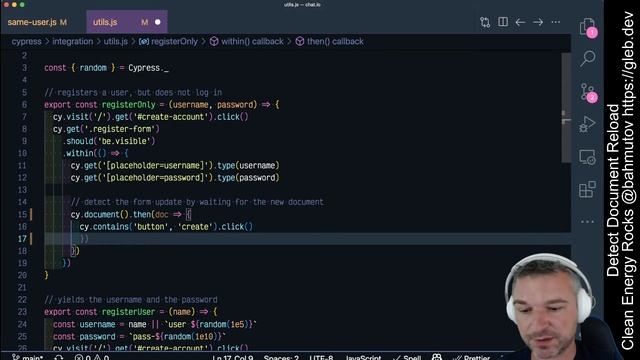The image size is (640, 360).
Task: Select the utils.js tab
Action: pyautogui.click(x=127, y=22)
